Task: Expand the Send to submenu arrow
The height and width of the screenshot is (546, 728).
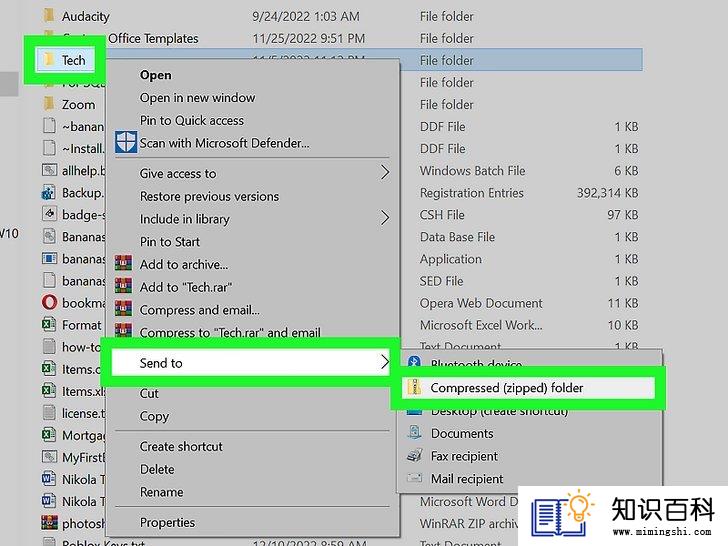Action: pyautogui.click(x=385, y=362)
